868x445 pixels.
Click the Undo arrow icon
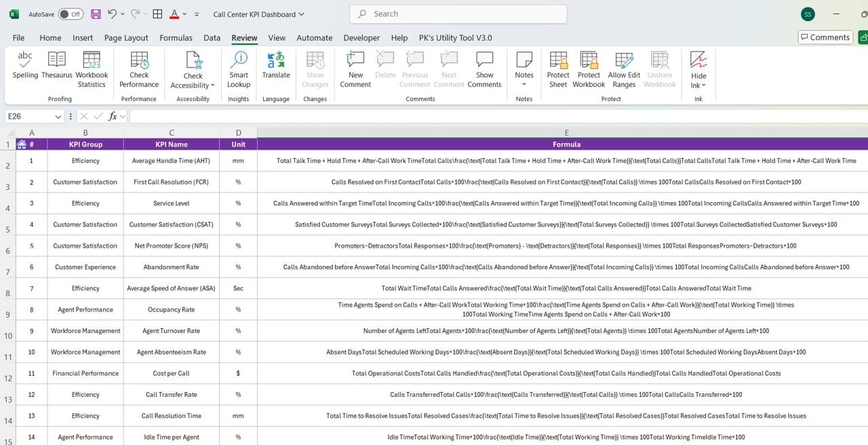112,14
